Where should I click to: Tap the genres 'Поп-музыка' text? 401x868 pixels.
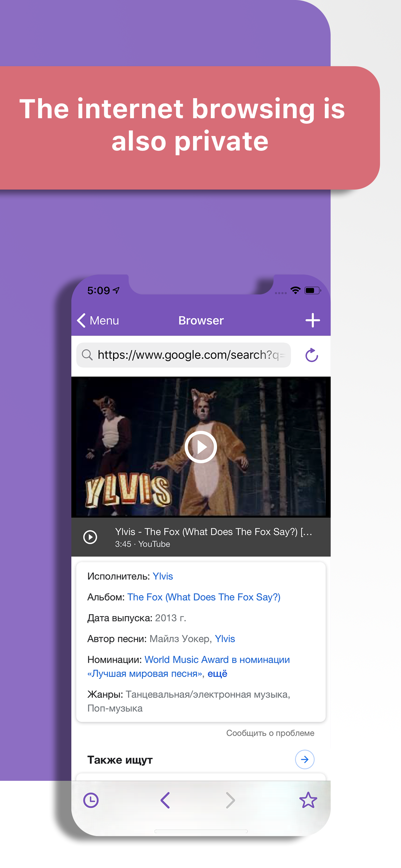click(115, 708)
